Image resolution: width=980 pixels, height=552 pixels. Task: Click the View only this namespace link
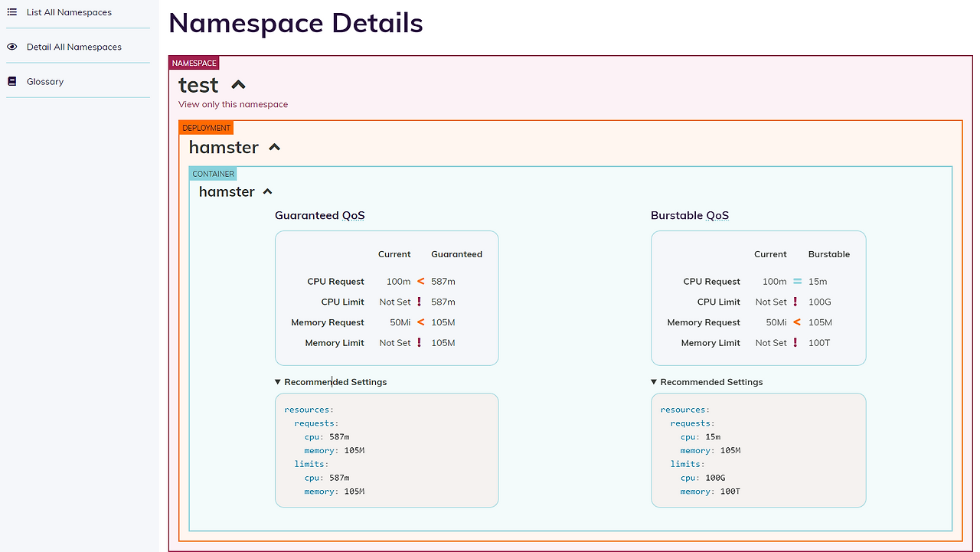(x=233, y=104)
